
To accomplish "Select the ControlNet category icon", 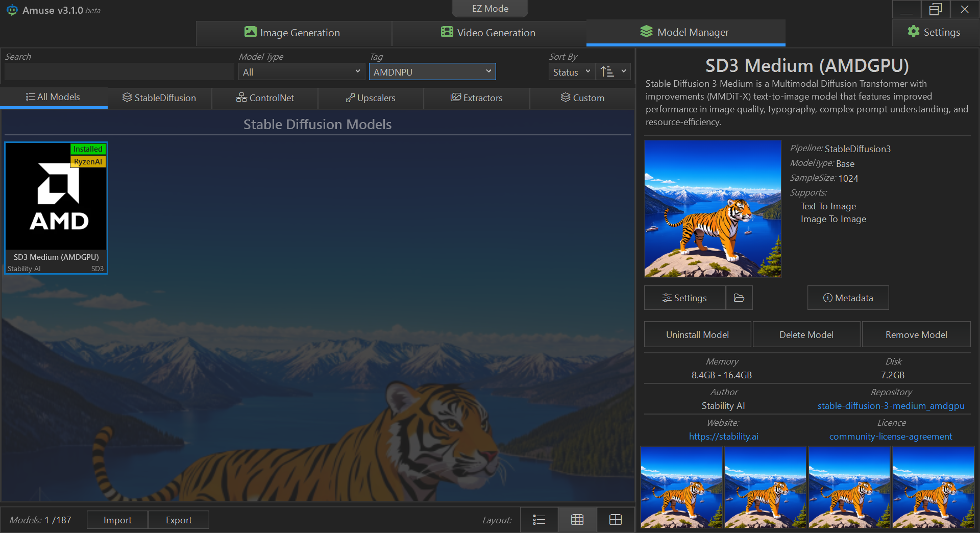I will [241, 98].
